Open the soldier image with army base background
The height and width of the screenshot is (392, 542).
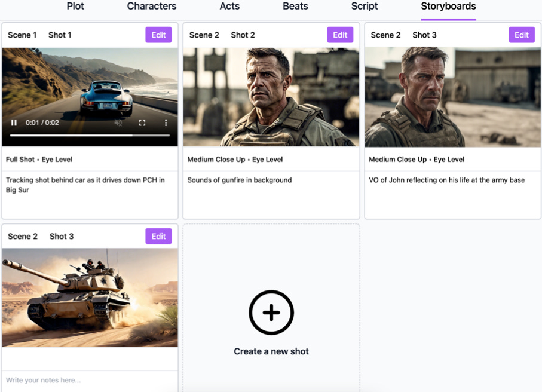pyautogui.click(x=453, y=97)
